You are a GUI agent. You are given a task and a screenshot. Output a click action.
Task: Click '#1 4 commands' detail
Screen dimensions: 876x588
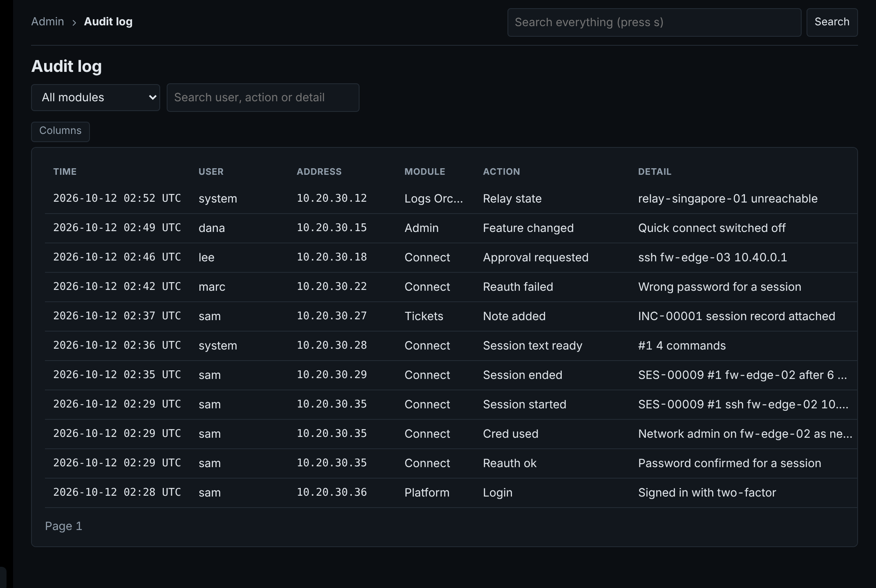click(x=682, y=345)
